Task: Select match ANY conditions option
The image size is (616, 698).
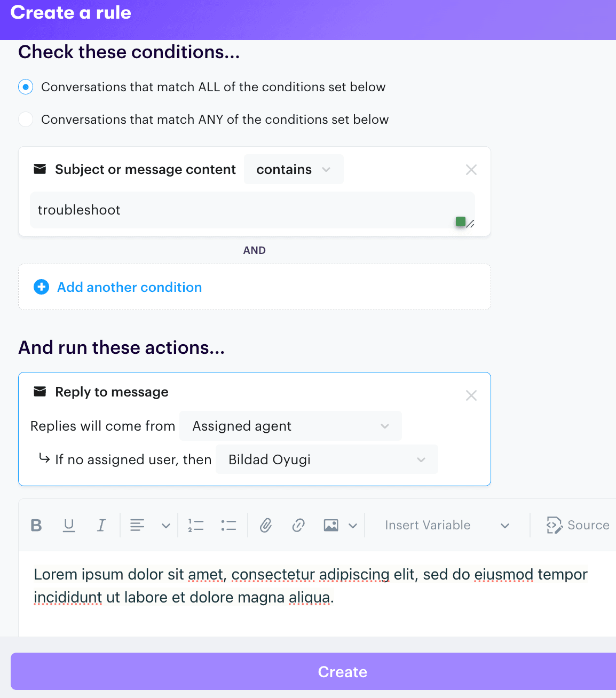Action: 25,119
